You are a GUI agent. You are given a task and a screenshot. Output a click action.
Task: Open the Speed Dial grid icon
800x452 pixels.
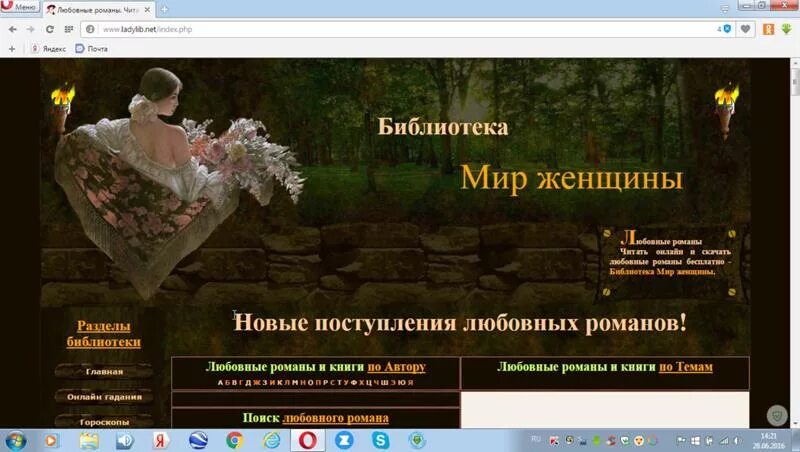(69, 30)
